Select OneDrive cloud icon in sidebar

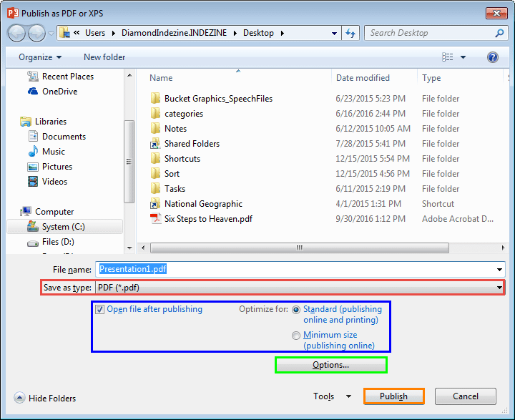pos(32,92)
